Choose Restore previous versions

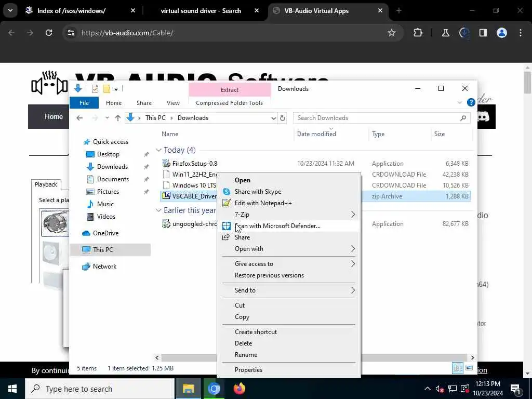290,275
